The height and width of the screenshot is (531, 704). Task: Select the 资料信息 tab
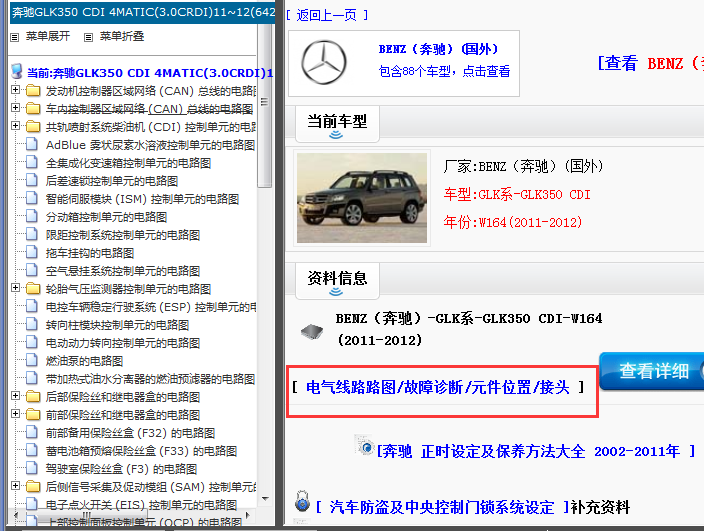(337, 281)
